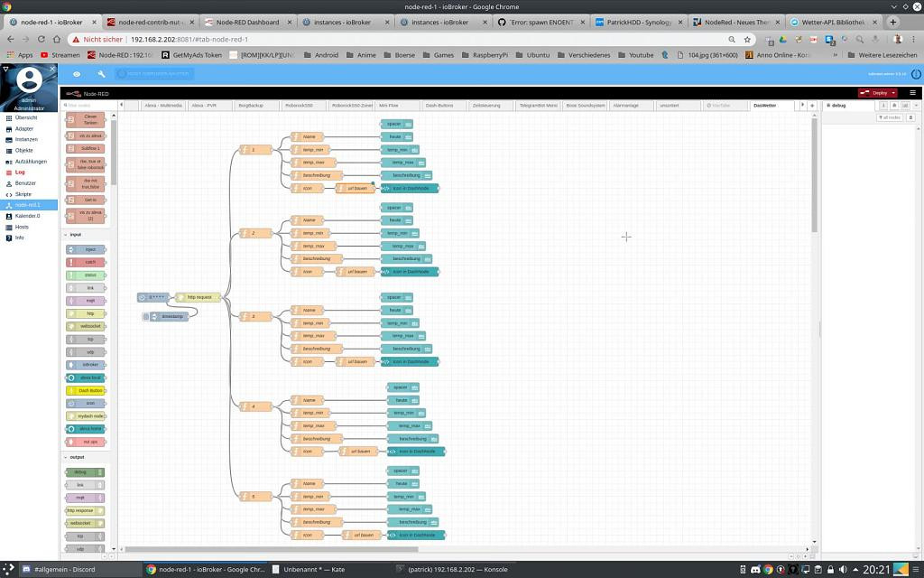Select the function node labeled 5

pyautogui.click(x=255, y=497)
